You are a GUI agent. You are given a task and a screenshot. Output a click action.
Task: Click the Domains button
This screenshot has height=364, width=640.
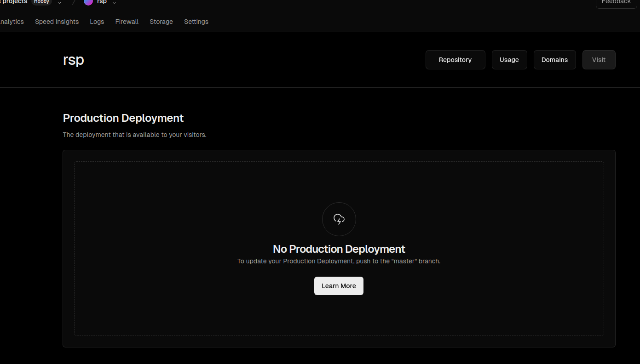[x=554, y=60]
